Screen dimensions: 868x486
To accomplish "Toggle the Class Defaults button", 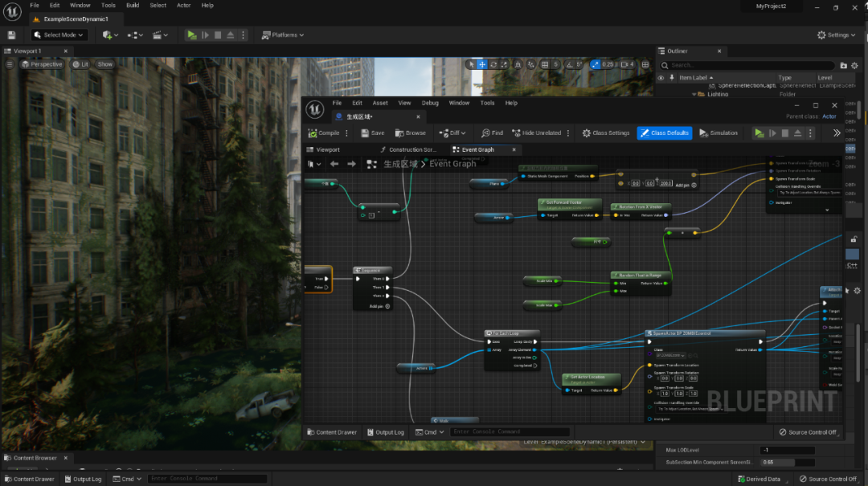I will click(x=665, y=133).
